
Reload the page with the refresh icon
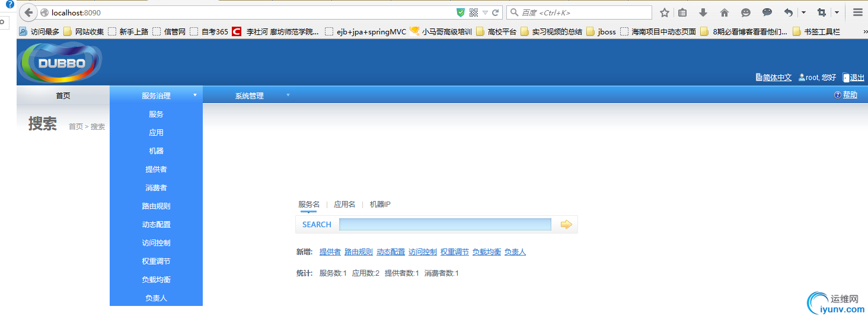tap(495, 12)
